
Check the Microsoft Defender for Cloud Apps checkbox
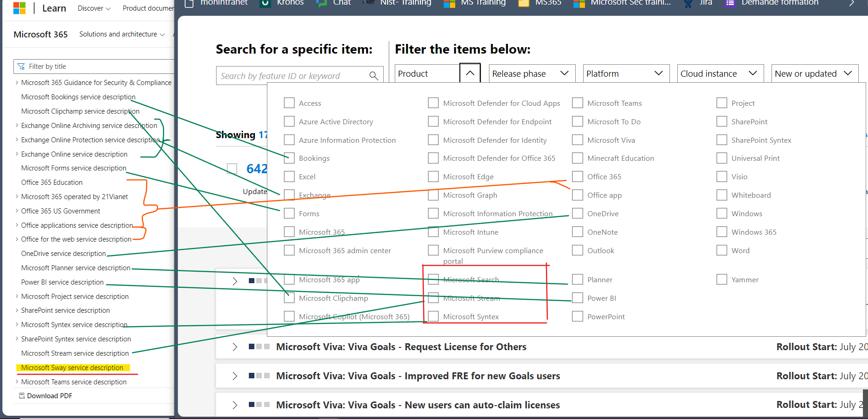click(x=433, y=103)
